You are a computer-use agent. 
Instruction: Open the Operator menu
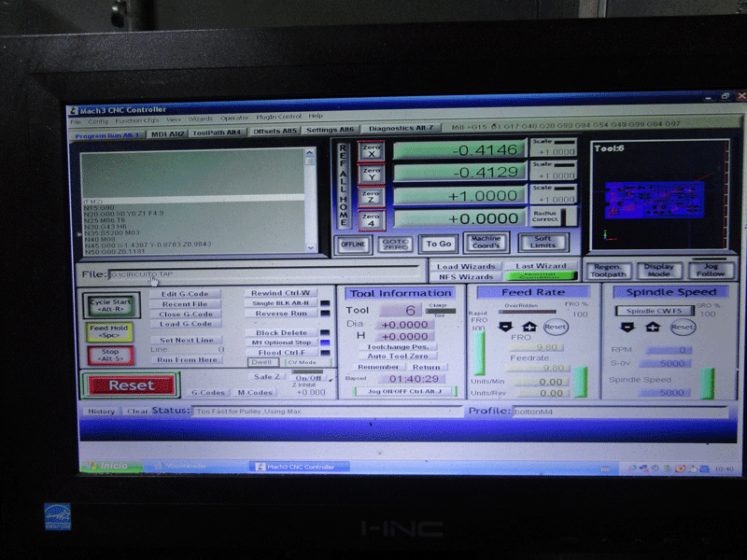(x=234, y=118)
